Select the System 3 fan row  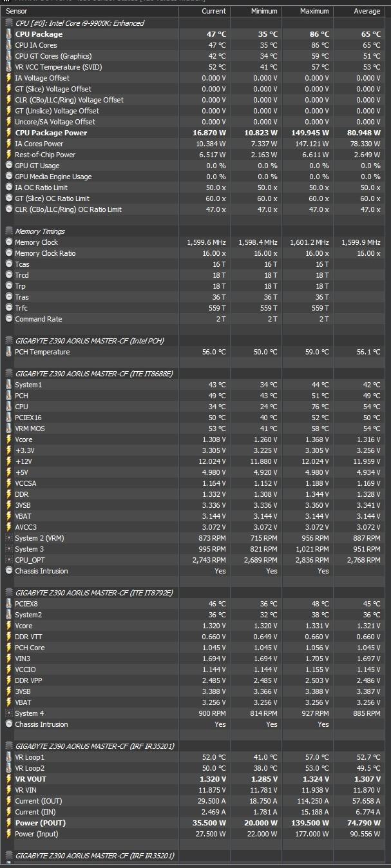[193, 549]
